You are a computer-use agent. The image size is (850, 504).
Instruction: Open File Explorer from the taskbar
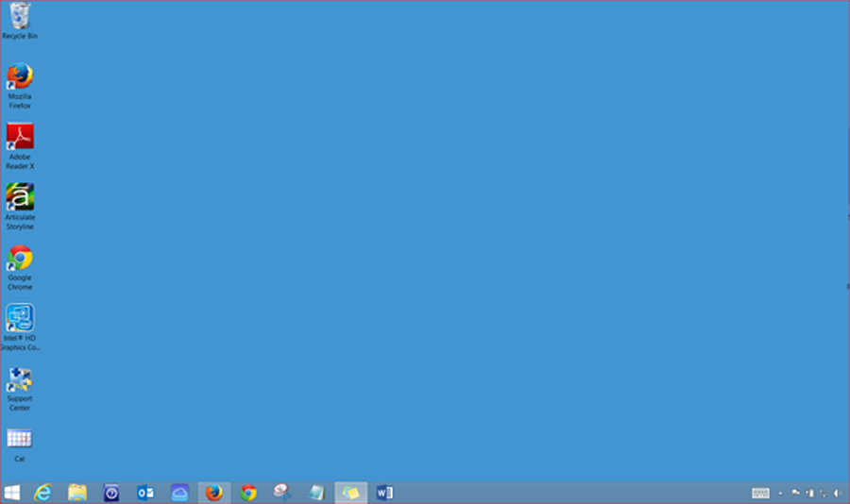[x=77, y=493]
